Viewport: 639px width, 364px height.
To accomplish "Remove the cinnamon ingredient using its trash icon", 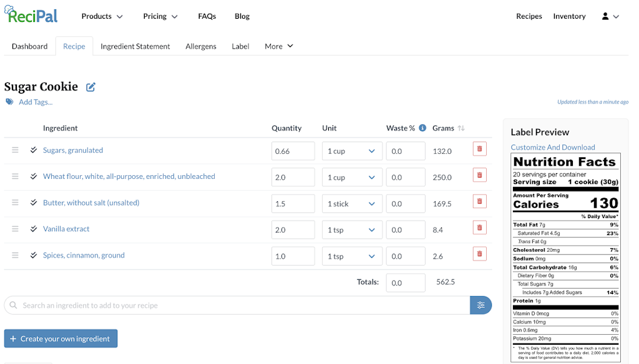I will (479, 254).
